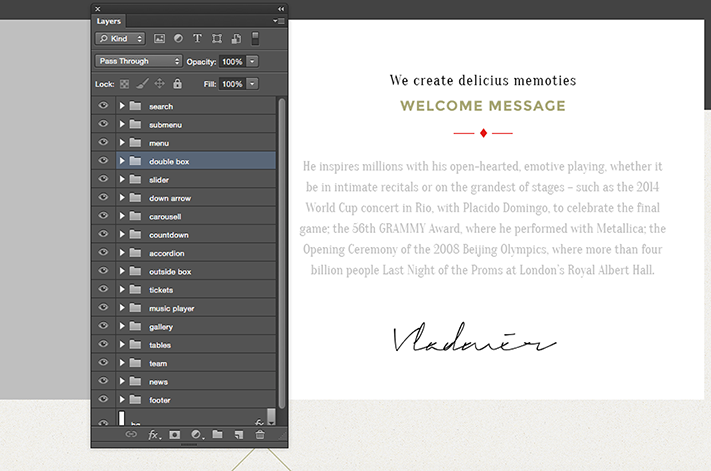711x471 pixels.
Task: Collapse the panel with double arrows
Action: 281,9
